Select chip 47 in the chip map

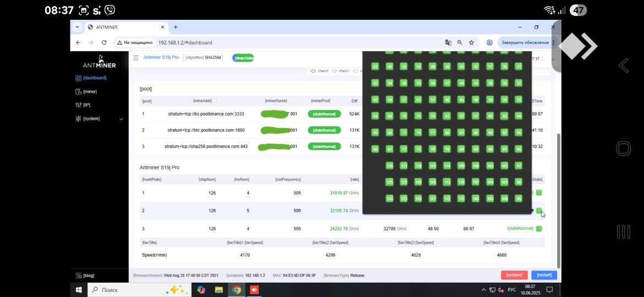(x=447, y=83)
